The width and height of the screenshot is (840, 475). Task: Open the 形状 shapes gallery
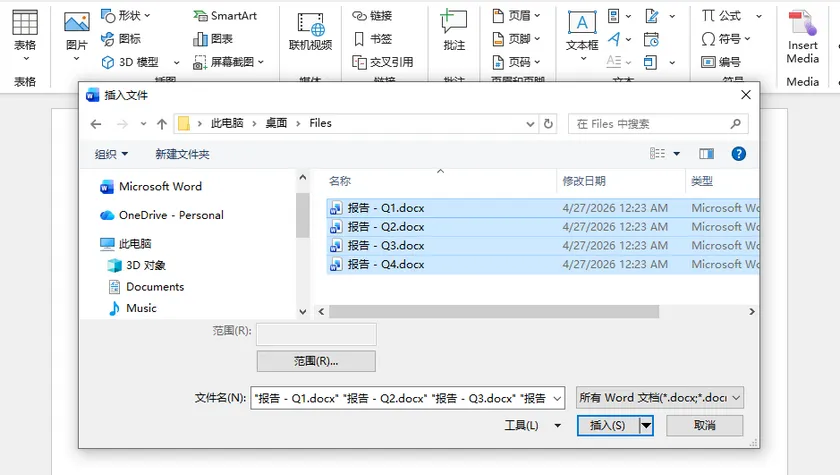(126, 16)
